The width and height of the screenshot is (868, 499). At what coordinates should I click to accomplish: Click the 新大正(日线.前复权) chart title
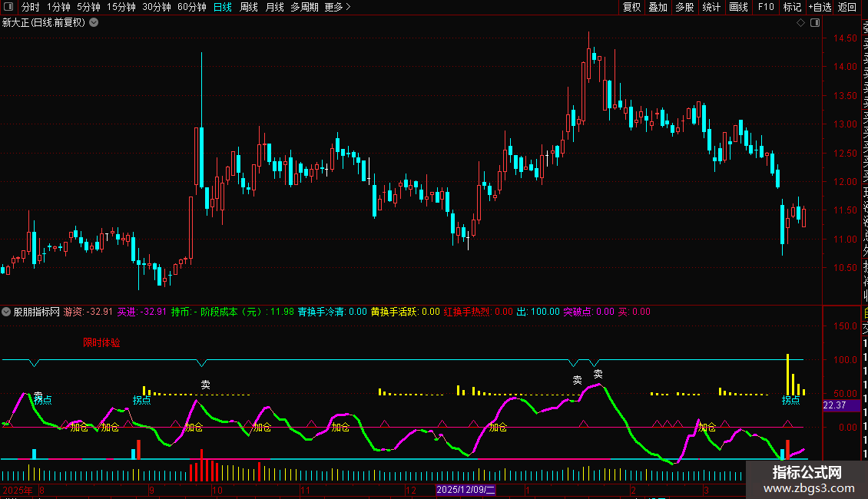click(x=44, y=23)
